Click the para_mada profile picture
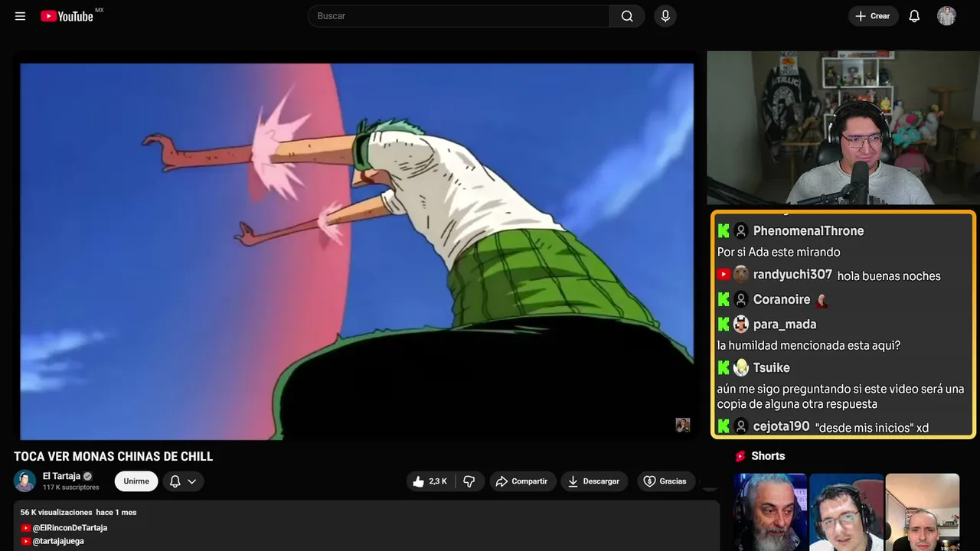Image resolution: width=980 pixels, height=551 pixels. click(740, 324)
